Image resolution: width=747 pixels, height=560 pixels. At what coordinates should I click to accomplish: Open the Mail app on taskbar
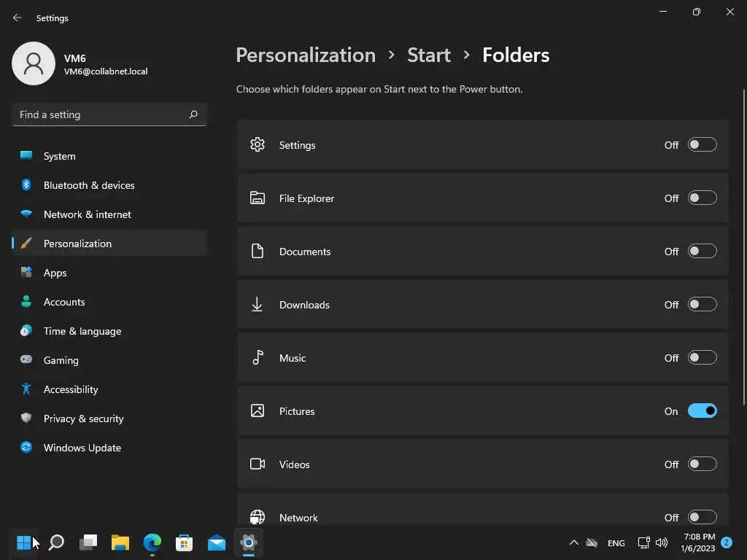coord(217,542)
